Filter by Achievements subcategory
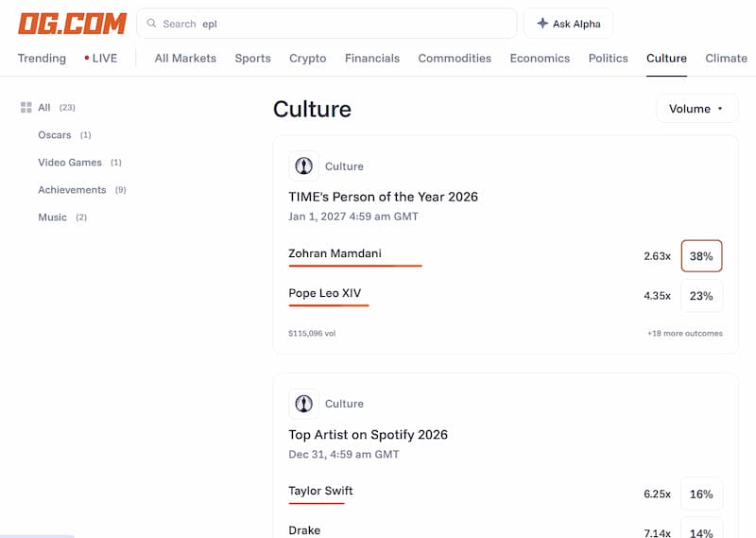Image resolution: width=756 pixels, height=538 pixels. point(82,190)
